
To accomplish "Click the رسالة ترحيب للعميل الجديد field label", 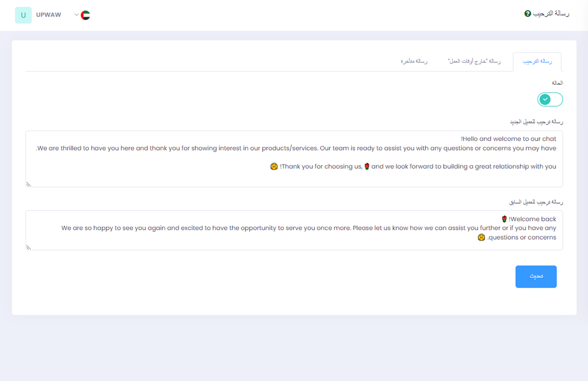I will click(536, 122).
